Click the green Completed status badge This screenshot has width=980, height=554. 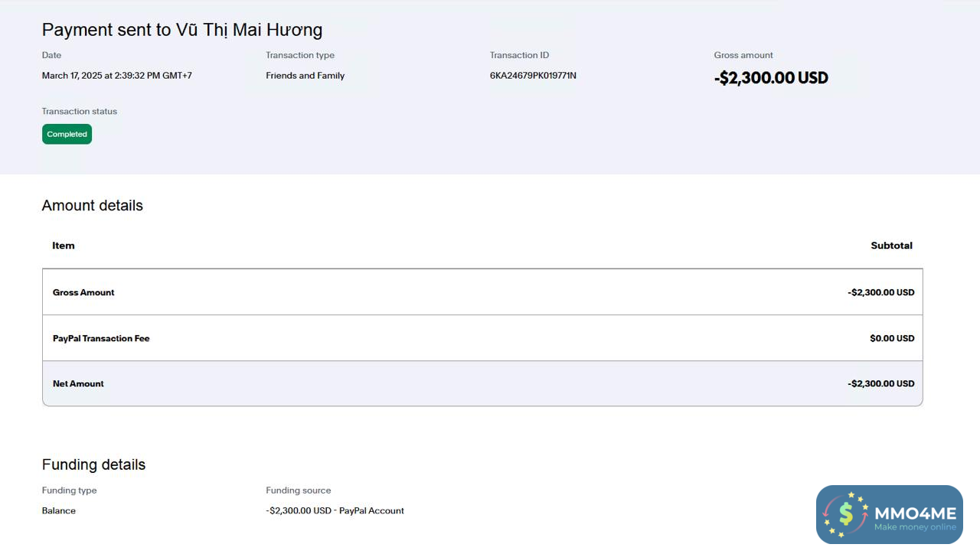67,134
